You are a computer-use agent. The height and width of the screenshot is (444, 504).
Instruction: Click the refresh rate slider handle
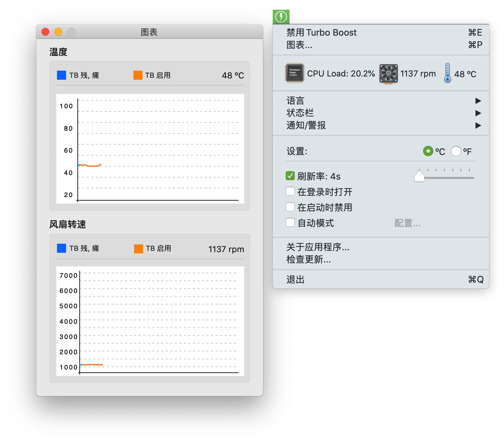pyautogui.click(x=419, y=177)
